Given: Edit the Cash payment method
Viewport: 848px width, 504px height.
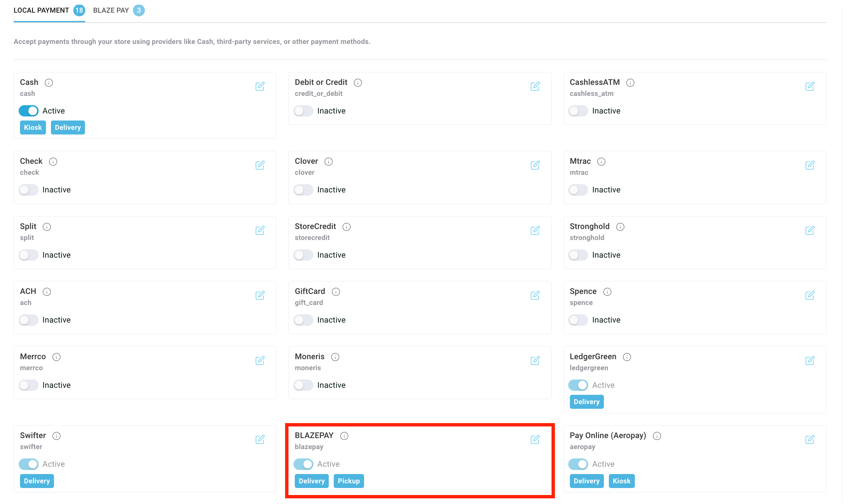Looking at the screenshot, I should click(x=260, y=86).
